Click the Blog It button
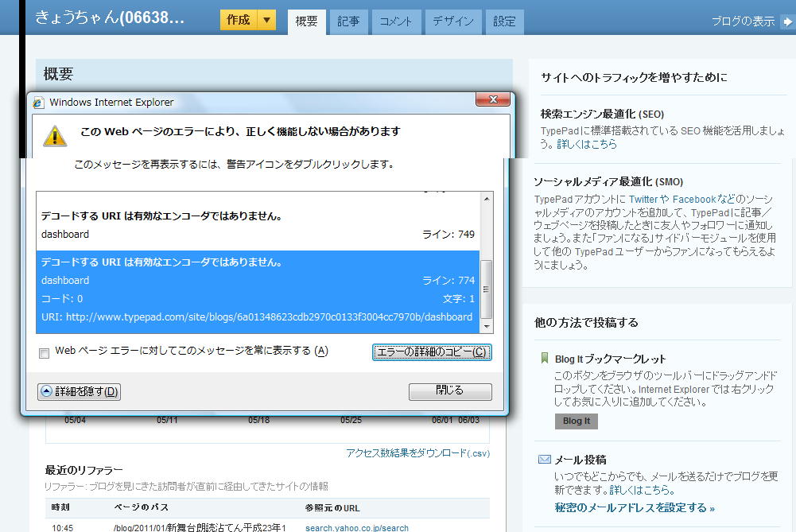The height and width of the screenshot is (532, 796). [577, 421]
